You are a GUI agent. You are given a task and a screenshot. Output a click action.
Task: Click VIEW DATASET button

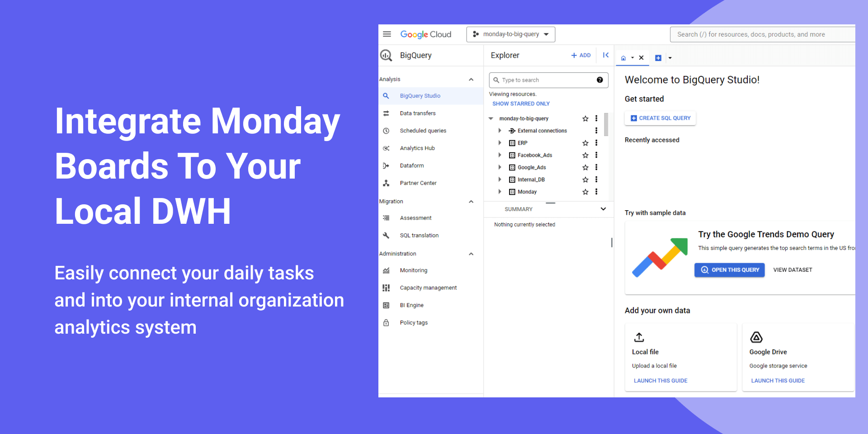pos(793,270)
